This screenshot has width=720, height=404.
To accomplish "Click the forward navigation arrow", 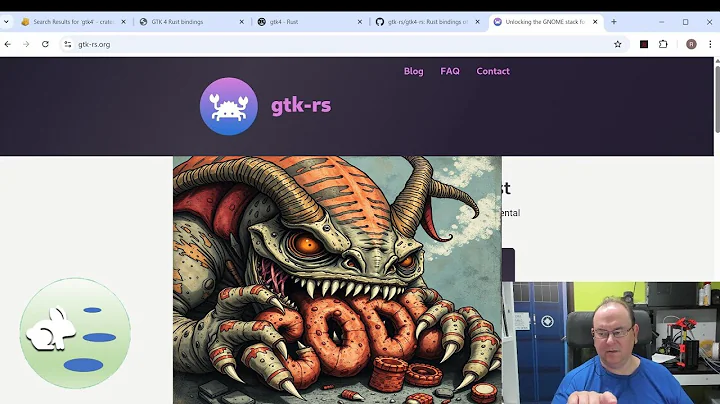I will [26, 44].
